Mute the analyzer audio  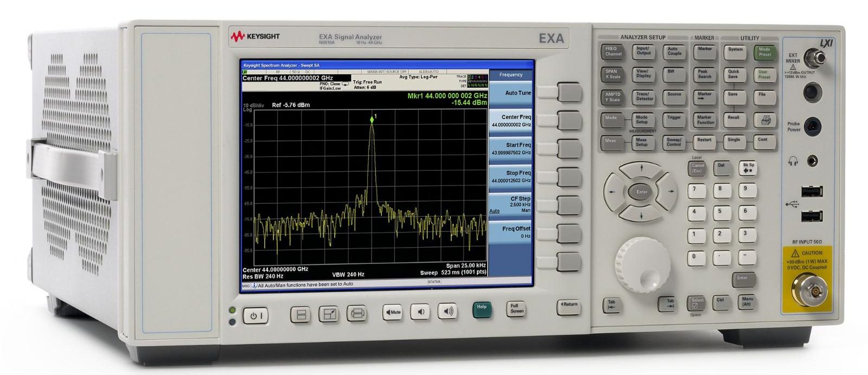393,312
